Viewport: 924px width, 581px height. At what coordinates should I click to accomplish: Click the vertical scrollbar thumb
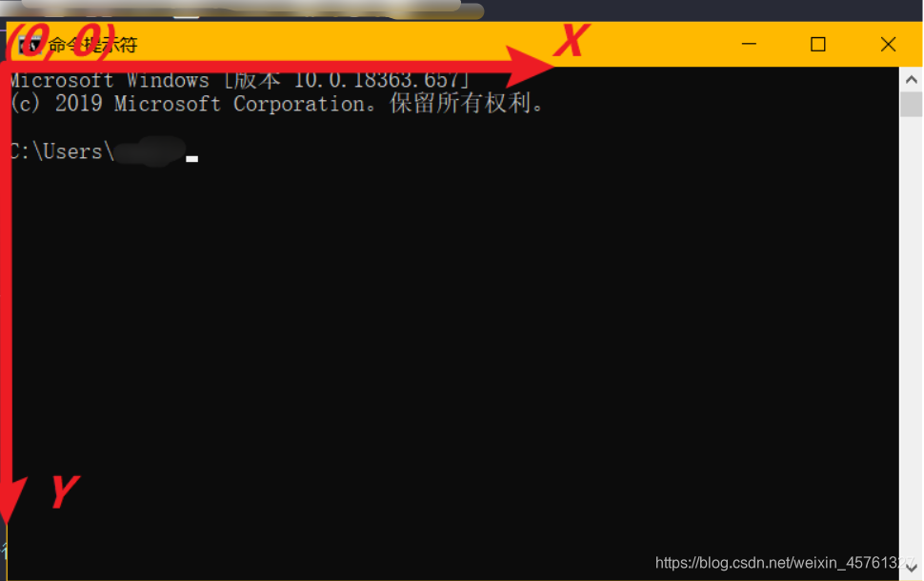click(x=911, y=105)
